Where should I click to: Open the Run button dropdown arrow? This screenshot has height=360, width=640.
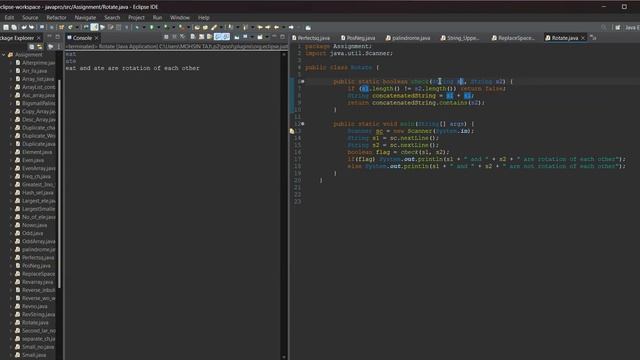(158, 27)
